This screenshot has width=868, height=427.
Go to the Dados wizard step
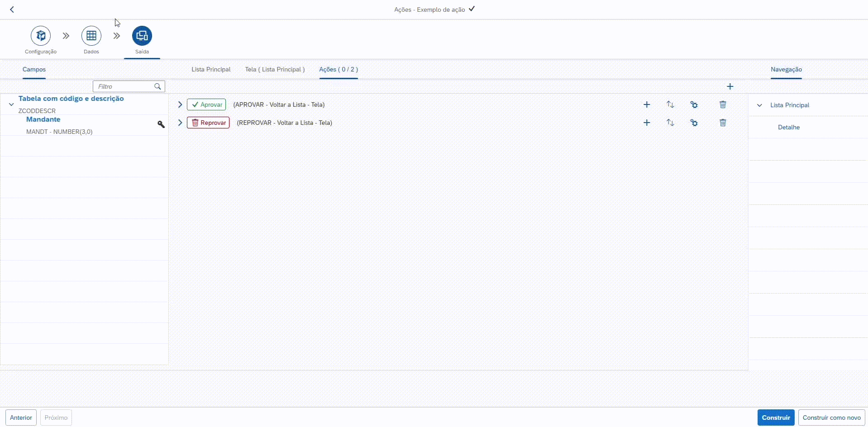point(91,36)
